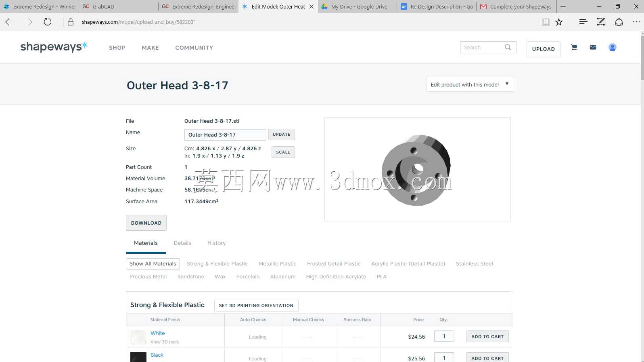
Task: Open the White material link
Action: point(158,333)
